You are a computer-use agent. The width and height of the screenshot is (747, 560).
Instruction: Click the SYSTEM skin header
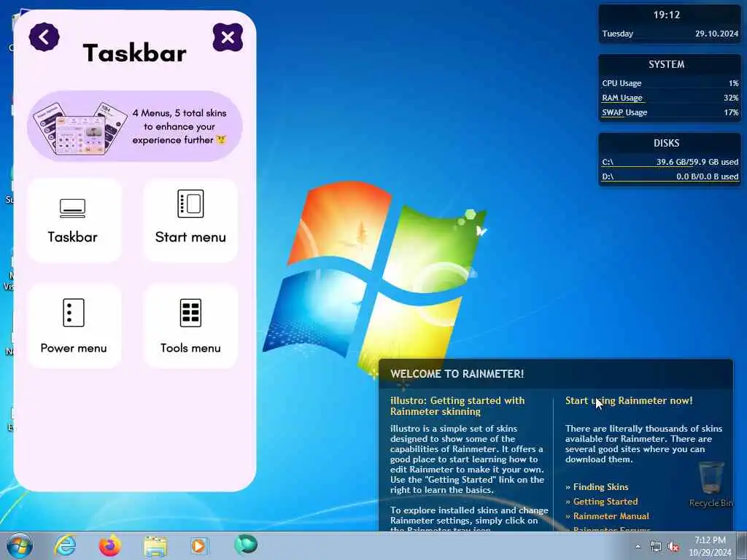click(x=666, y=64)
